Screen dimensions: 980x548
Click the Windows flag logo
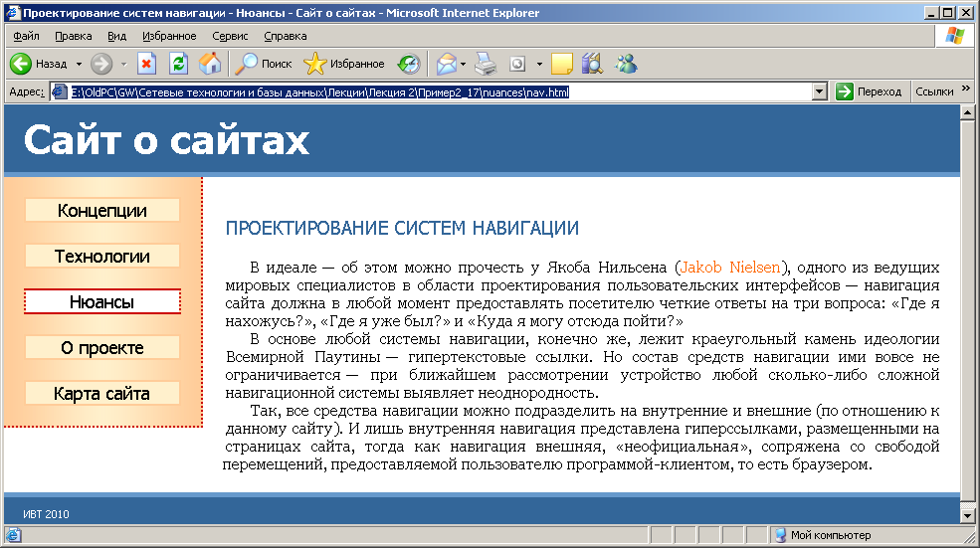click(954, 36)
